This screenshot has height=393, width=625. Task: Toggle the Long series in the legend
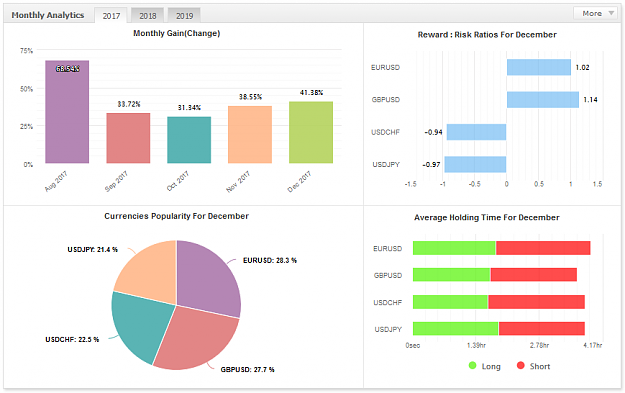coord(484,366)
